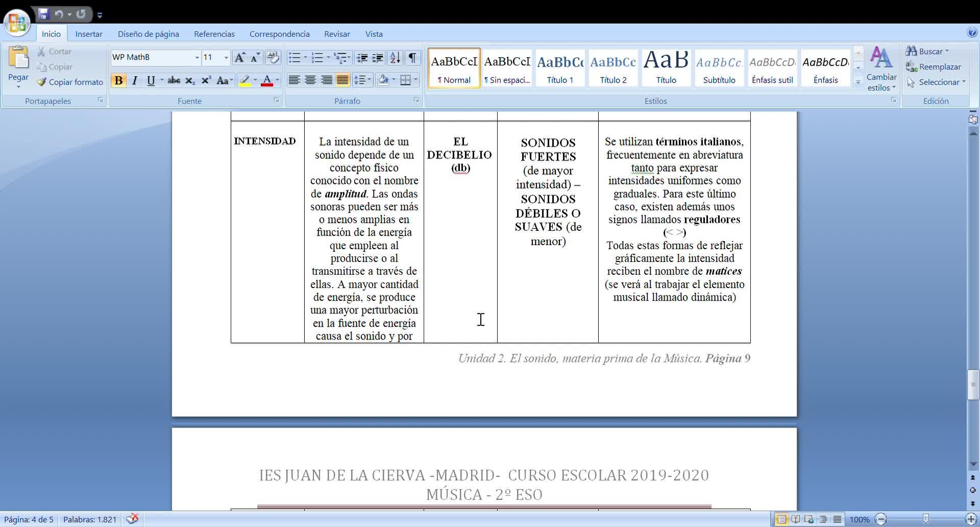Expand the styles gallery
Screen dimensions: 980x527
pos(858,82)
